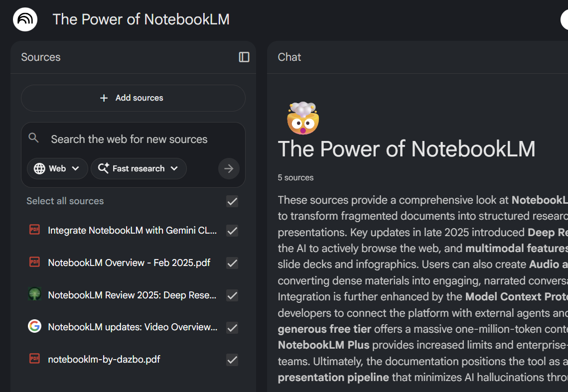Click Google icon of NotebookLM updates source
This screenshot has width=568, height=392.
click(x=34, y=326)
